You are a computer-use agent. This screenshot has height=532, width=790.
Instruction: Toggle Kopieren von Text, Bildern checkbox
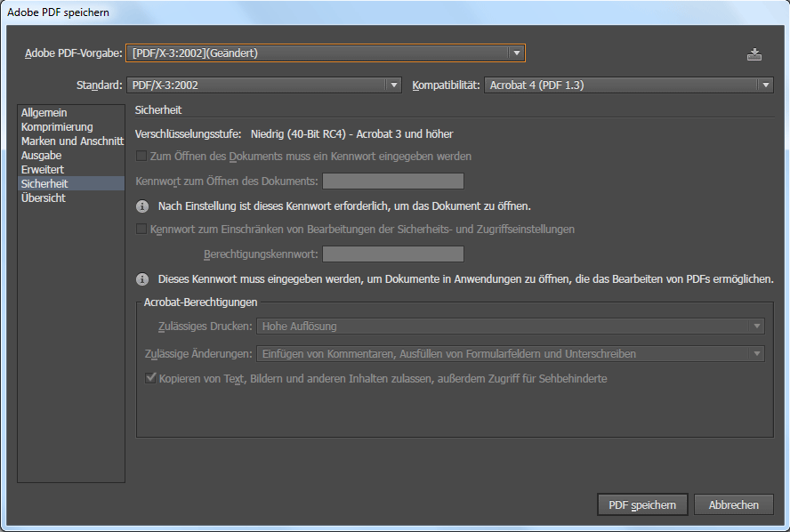[151, 379]
